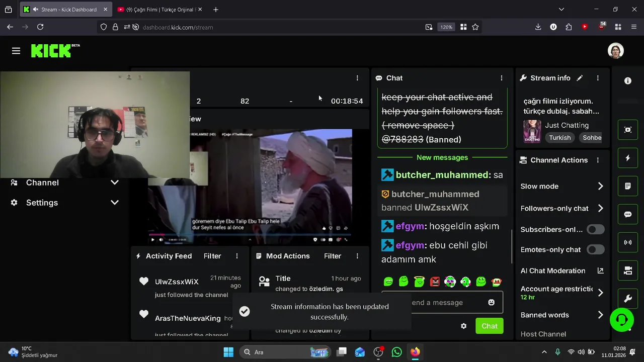This screenshot has height=362, width=644.
Task: Open WhatsApp from taskbar
Action: (396, 352)
